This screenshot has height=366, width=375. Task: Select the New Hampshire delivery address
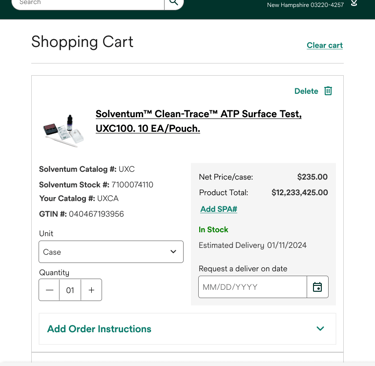tap(305, 5)
